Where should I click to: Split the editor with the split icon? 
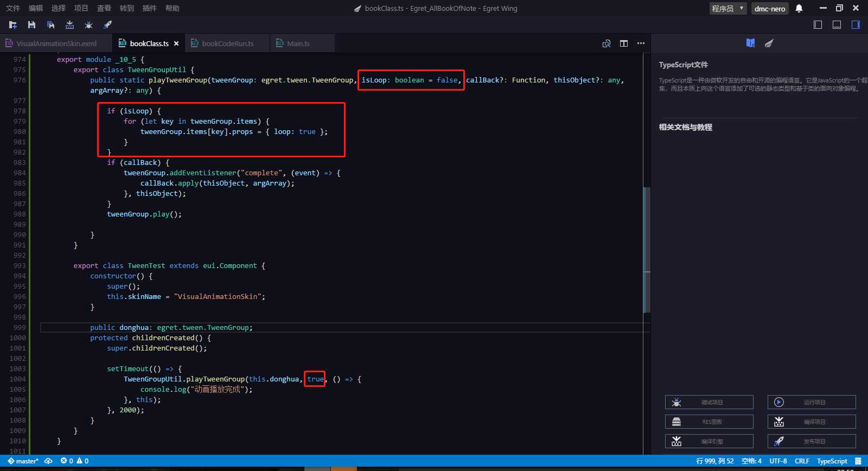pyautogui.click(x=624, y=43)
